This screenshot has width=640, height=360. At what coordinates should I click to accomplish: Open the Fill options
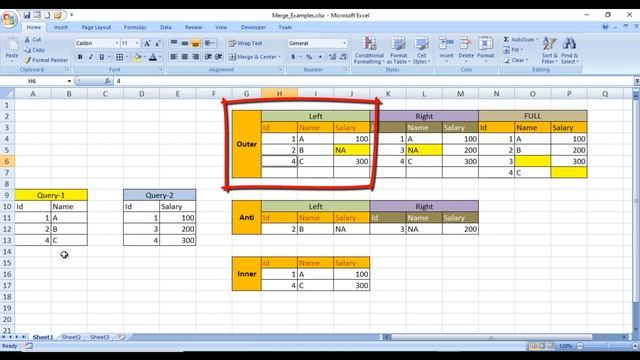tap(513, 50)
